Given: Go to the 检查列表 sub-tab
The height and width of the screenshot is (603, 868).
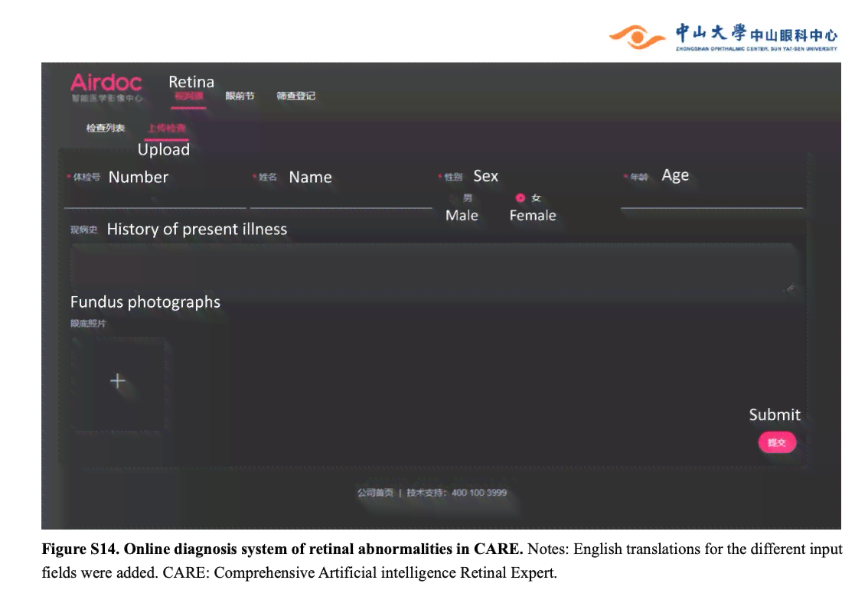Looking at the screenshot, I should coord(105,128).
